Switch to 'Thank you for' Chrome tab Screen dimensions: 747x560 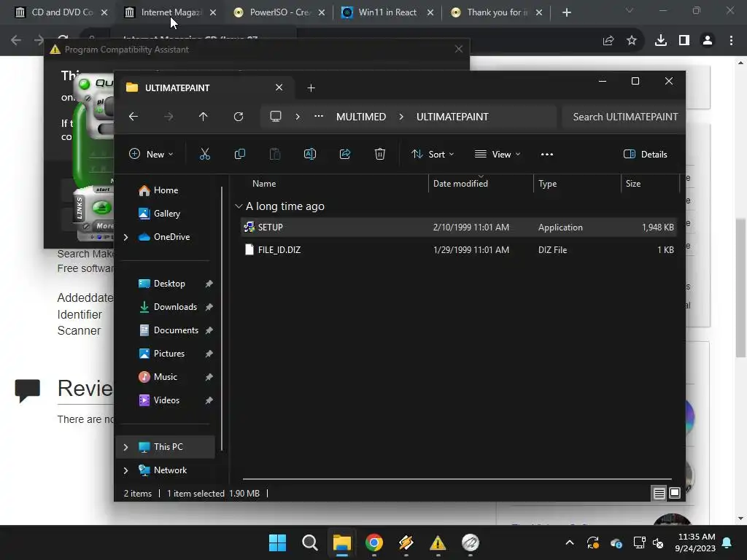click(496, 12)
